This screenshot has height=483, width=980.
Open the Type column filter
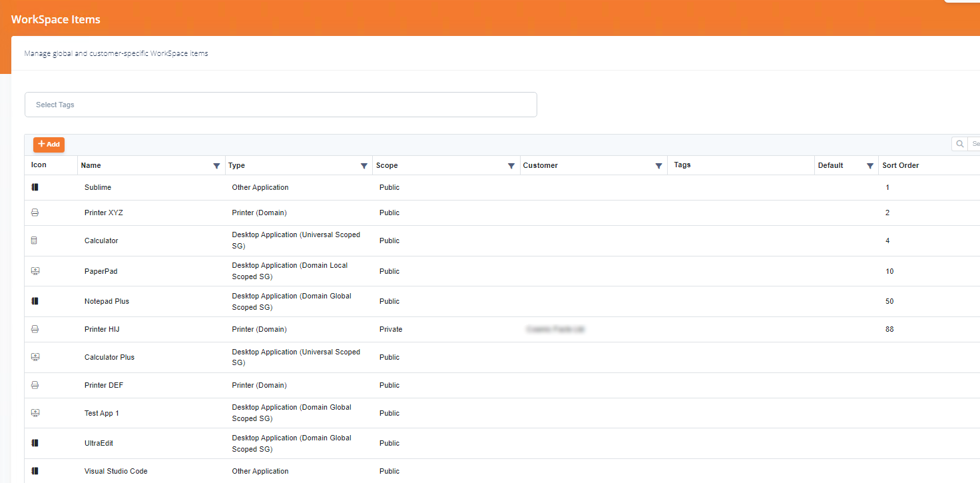[364, 166]
